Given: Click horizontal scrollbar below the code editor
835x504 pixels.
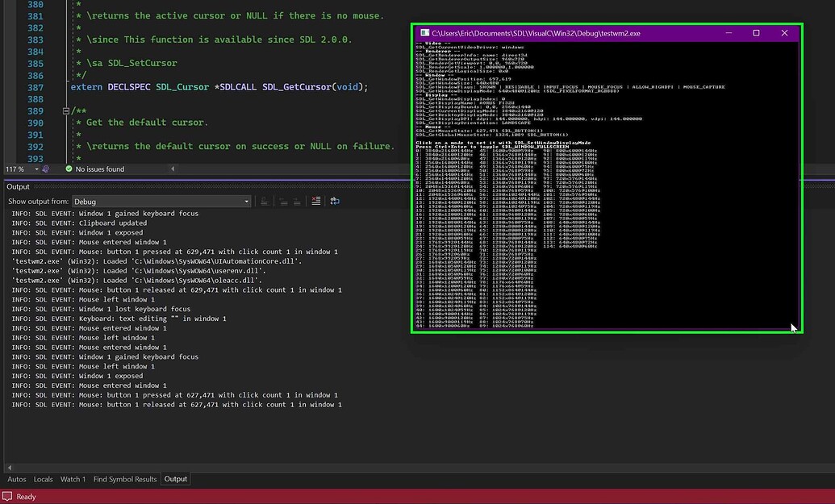Looking at the screenshot, I should click(x=242, y=169).
